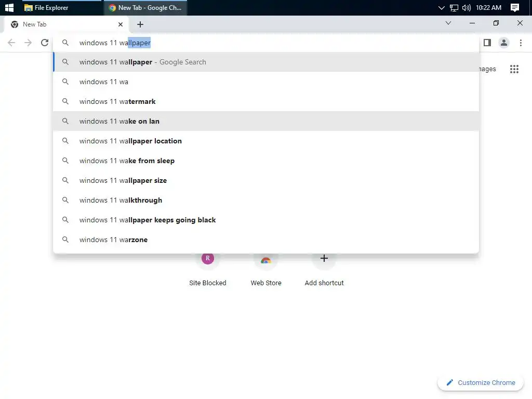The width and height of the screenshot is (532, 399).
Task: Select the Chrome New Tab taskbar button
Action: click(145, 7)
